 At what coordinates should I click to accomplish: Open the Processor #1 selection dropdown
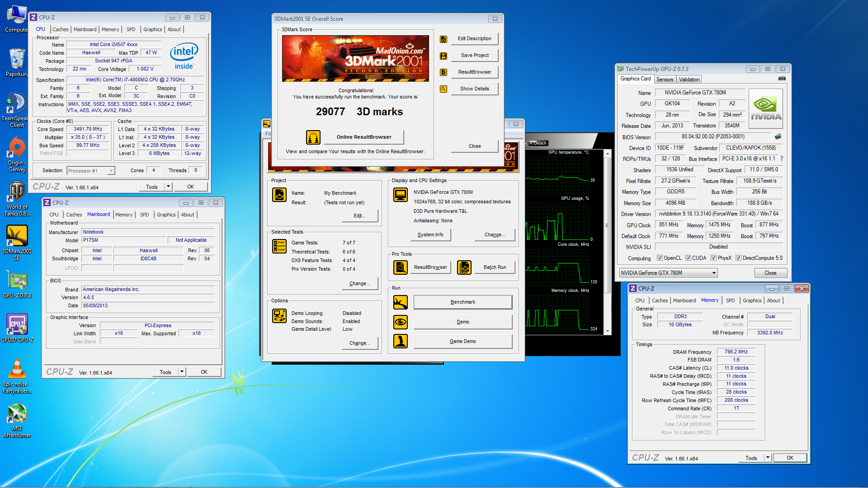point(91,171)
